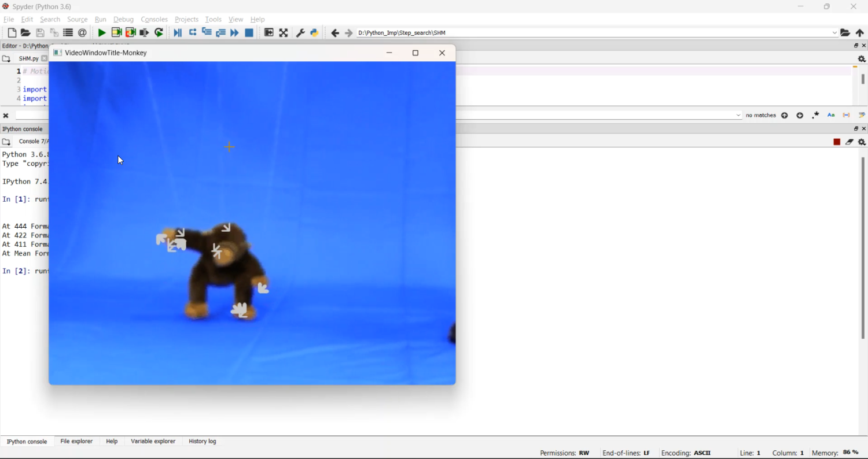
Task: Go up to the parent directory
Action: (x=860, y=33)
